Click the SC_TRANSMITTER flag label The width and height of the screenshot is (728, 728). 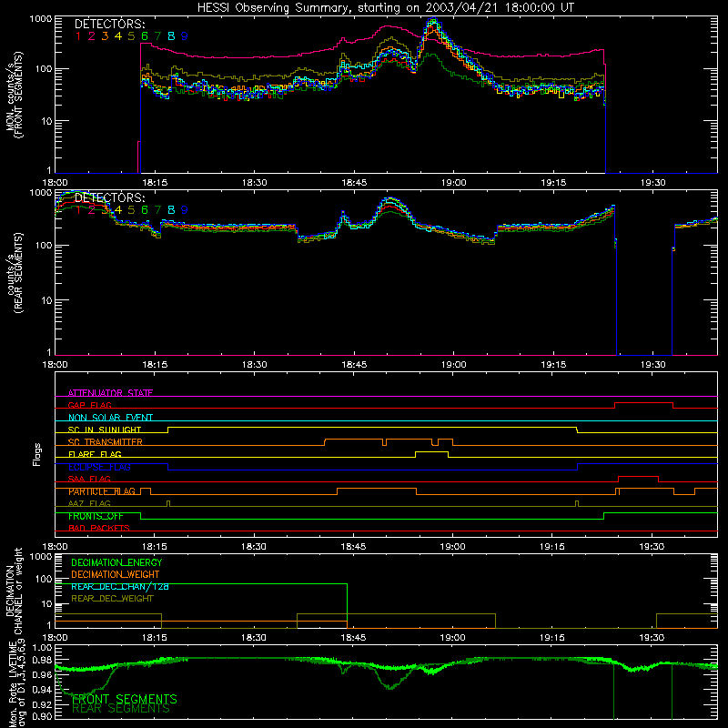(105, 442)
